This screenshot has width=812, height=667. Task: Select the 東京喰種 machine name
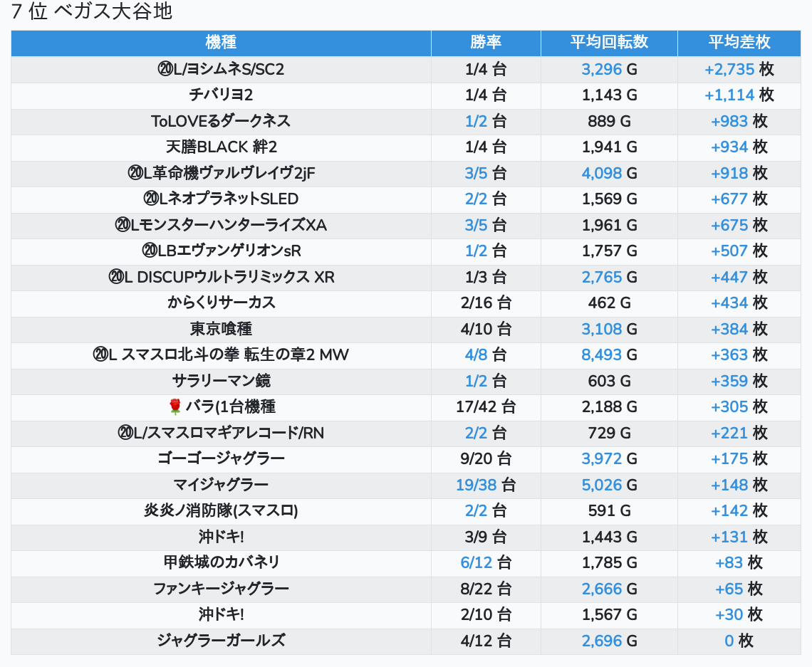pos(221,329)
